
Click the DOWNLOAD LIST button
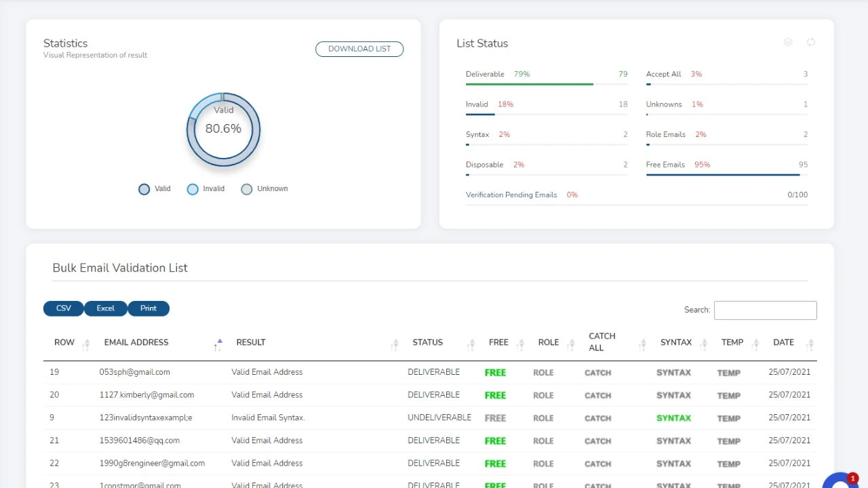[x=359, y=49]
